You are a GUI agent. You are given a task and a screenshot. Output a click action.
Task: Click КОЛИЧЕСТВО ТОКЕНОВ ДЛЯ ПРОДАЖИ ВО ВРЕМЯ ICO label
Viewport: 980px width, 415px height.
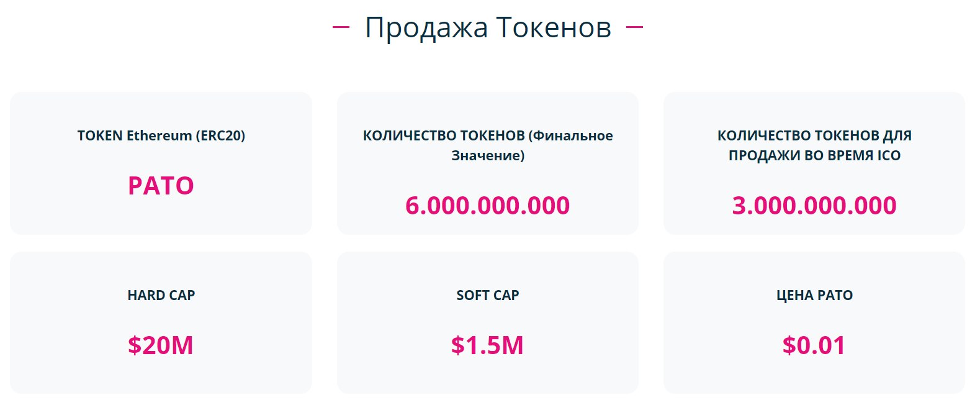point(814,145)
